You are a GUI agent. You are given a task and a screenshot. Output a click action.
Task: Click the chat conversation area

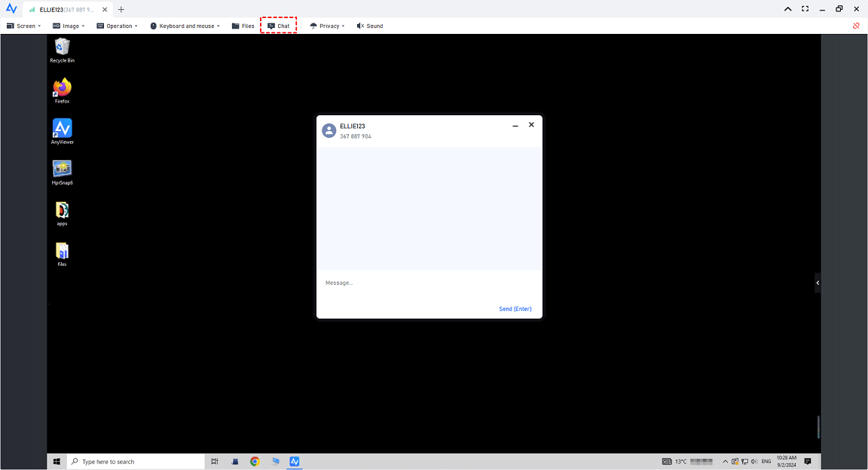[429, 209]
